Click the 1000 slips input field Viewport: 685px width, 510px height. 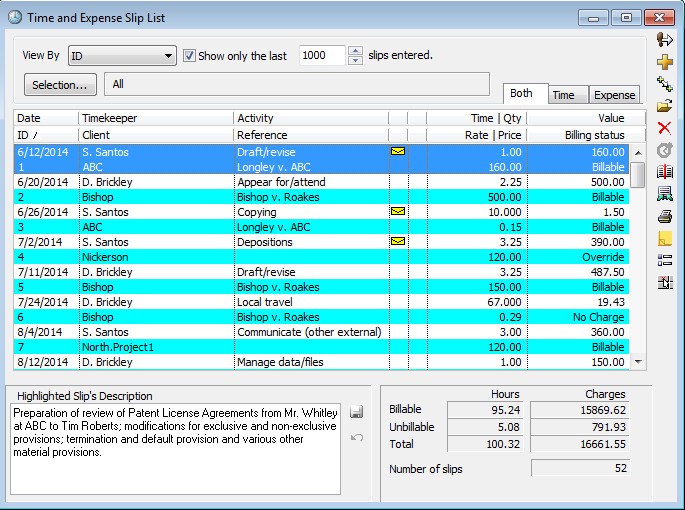pyautogui.click(x=322, y=56)
